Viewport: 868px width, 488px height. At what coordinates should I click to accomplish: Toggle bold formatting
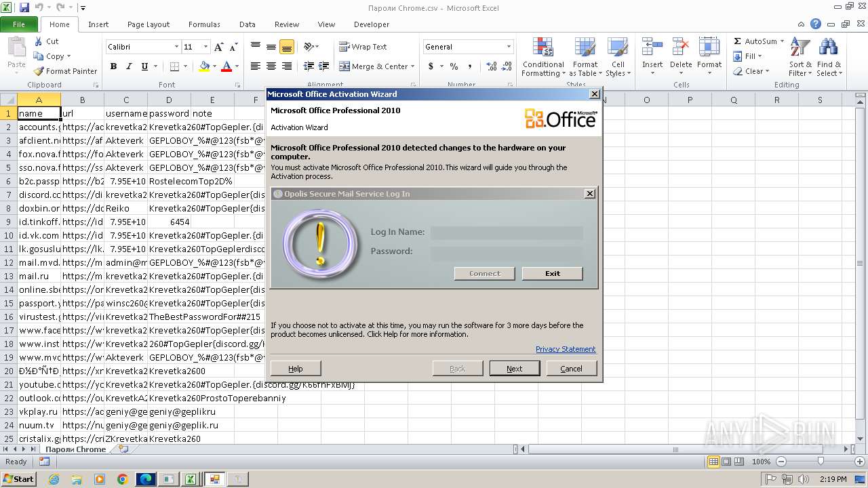click(113, 66)
